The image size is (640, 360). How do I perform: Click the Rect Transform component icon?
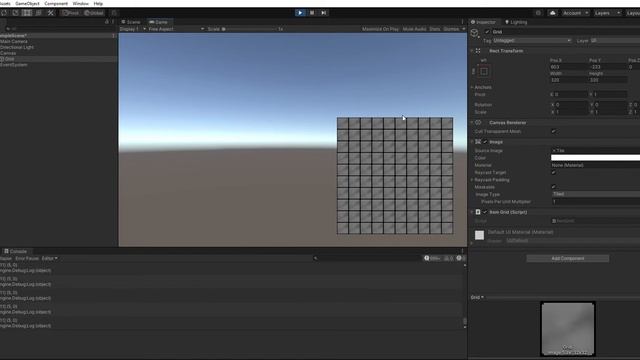478,51
